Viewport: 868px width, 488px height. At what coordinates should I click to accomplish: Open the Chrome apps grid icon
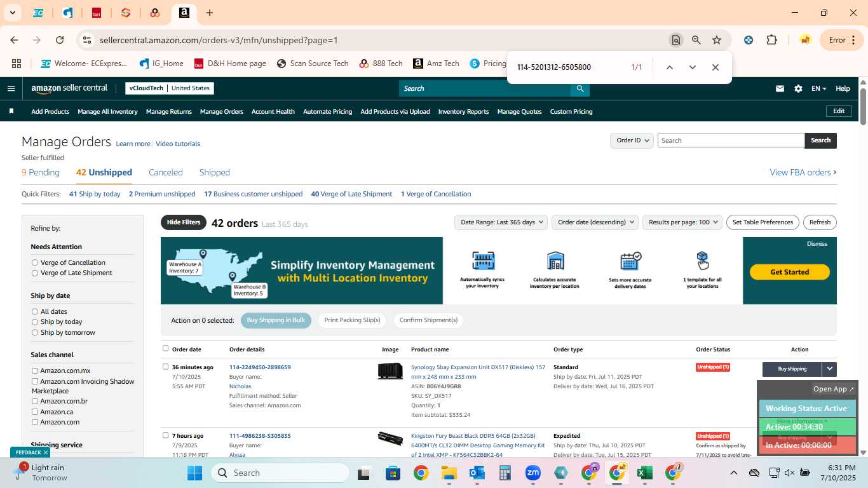17,64
